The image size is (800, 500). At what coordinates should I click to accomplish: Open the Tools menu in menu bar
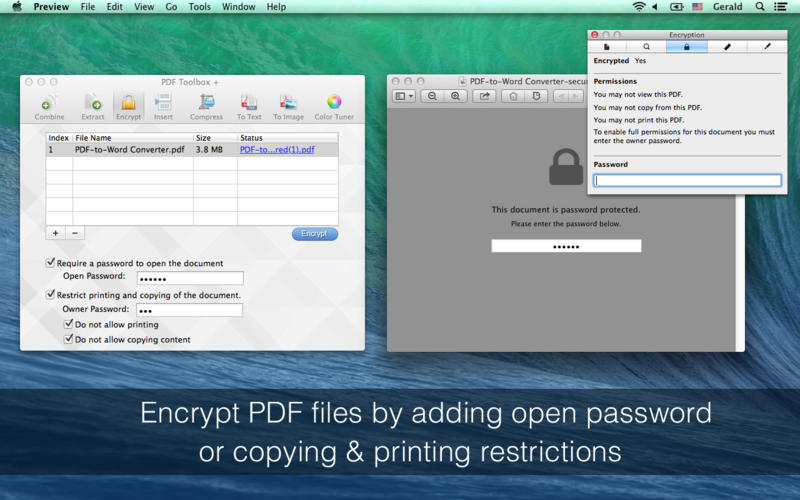pos(200,7)
